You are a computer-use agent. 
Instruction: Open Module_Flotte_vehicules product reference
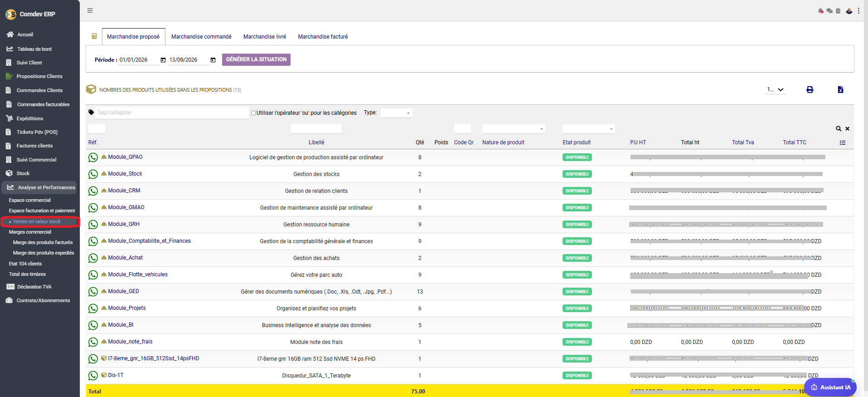pyautogui.click(x=138, y=274)
